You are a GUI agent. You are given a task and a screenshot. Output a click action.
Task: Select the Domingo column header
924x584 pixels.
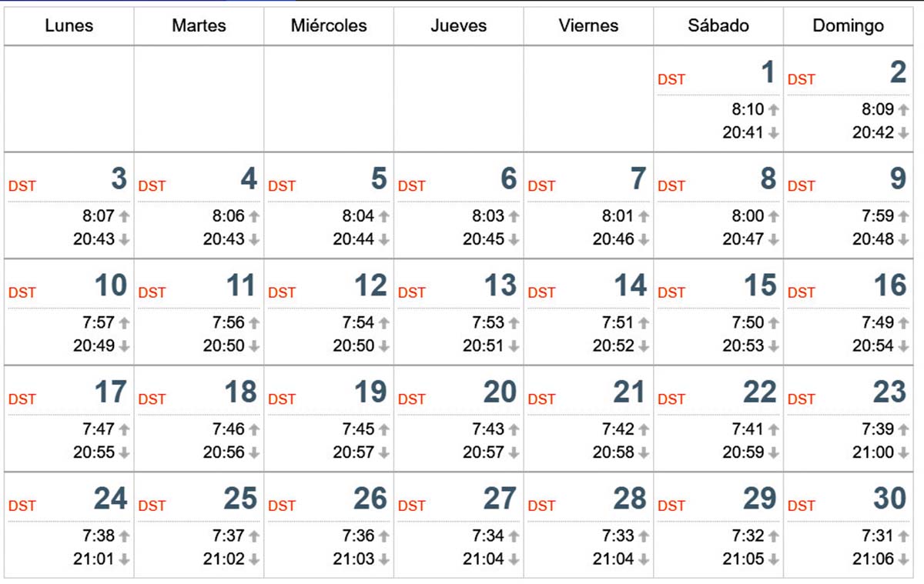849,25
